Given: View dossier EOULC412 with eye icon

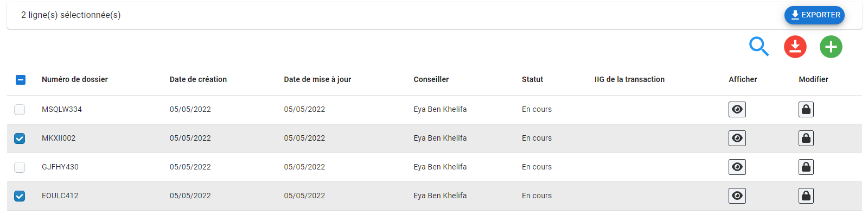Looking at the screenshot, I should tap(737, 196).
